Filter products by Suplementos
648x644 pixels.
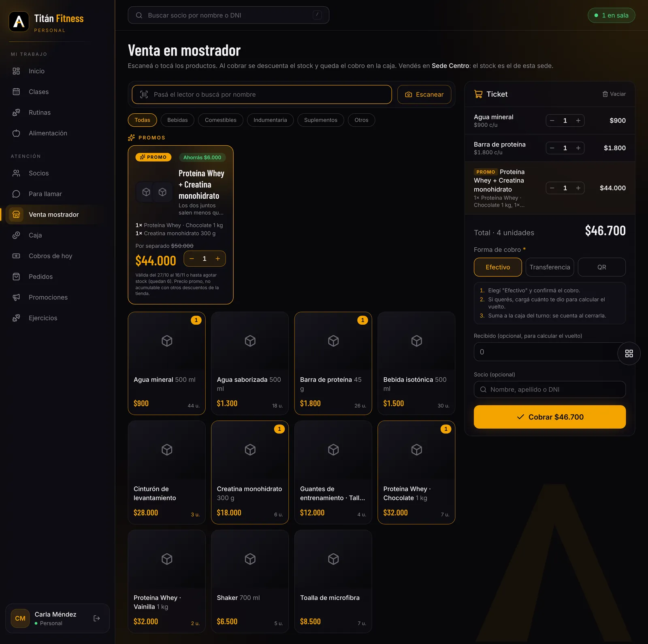pyautogui.click(x=321, y=120)
